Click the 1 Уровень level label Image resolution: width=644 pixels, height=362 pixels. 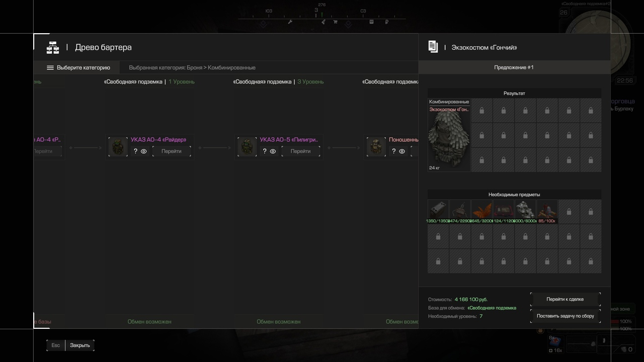click(182, 81)
